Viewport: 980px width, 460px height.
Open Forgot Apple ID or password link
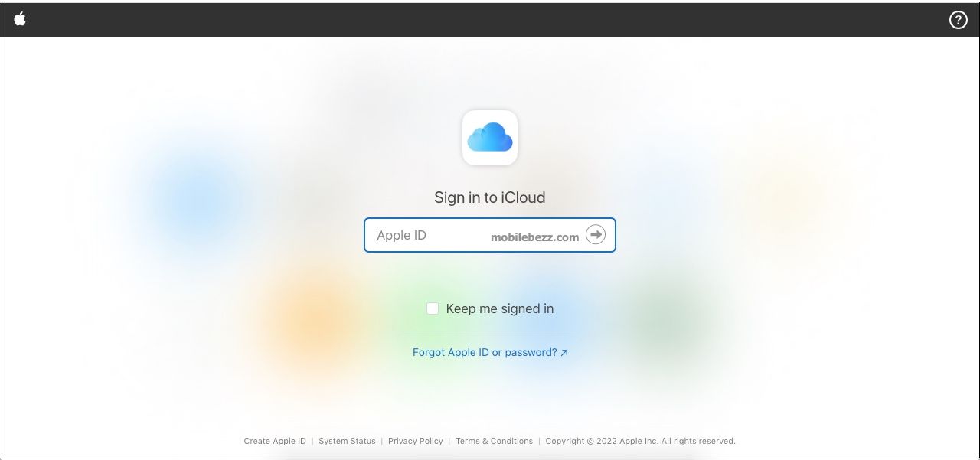[490, 353]
